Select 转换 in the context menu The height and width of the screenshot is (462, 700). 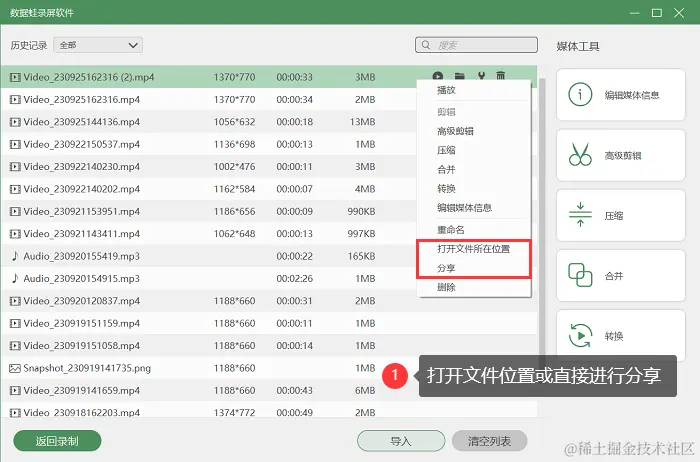[446, 189]
